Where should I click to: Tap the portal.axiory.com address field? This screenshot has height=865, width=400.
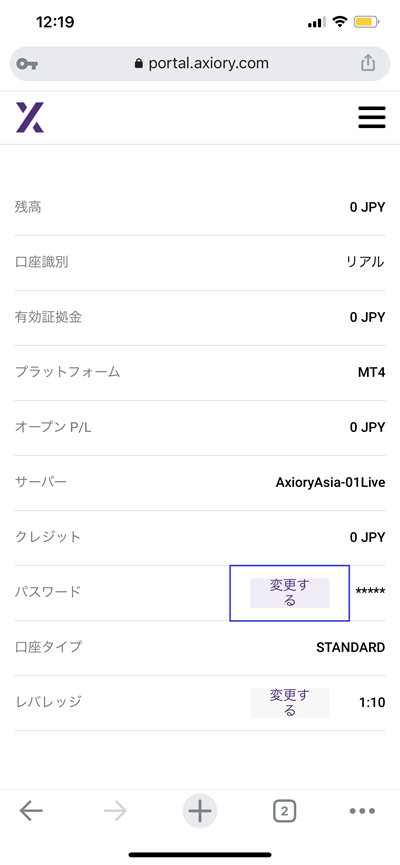(x=200, y=63)
